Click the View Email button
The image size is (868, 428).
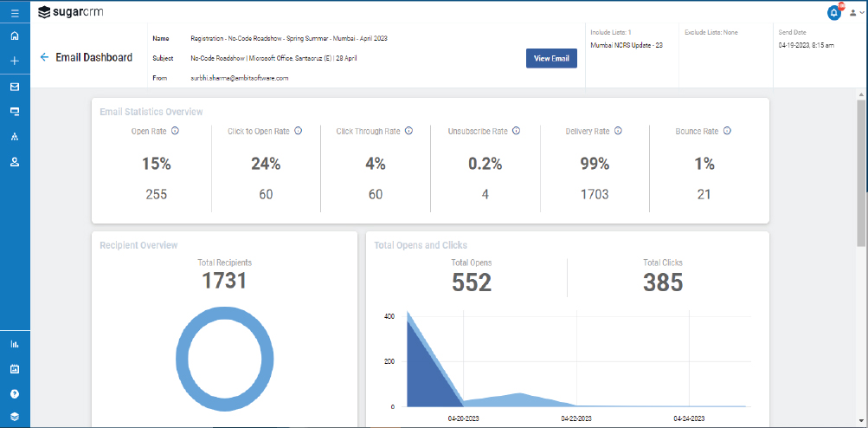click(551, 58)
